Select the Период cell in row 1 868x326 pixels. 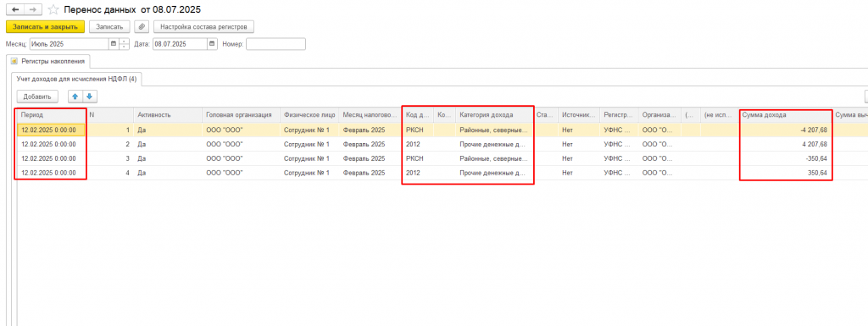pyautogui.click(x=51, y=130)
